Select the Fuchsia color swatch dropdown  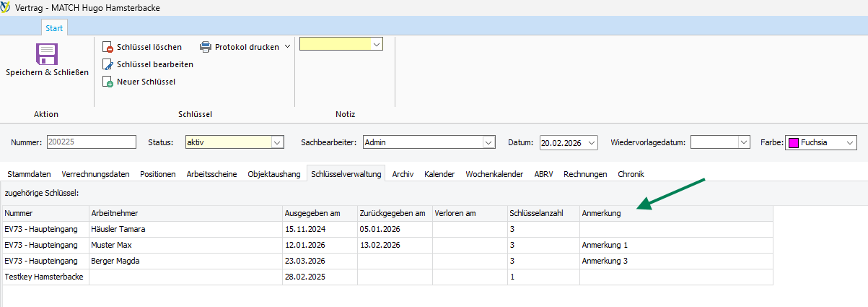tap(821, 142)
